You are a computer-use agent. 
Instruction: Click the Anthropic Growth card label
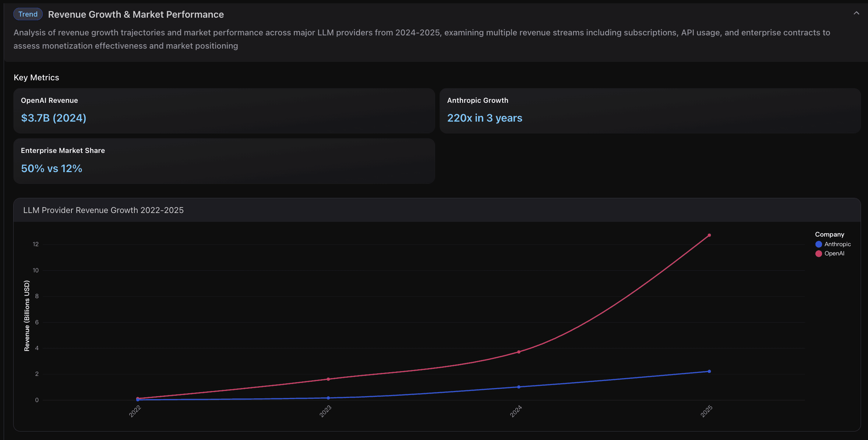coord(478,100)
